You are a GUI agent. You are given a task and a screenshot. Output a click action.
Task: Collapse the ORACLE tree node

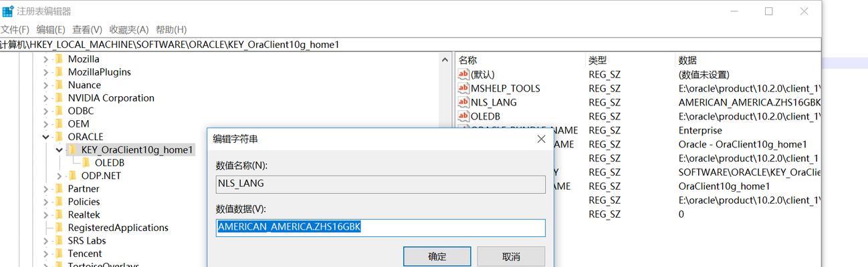coord(46,137)
